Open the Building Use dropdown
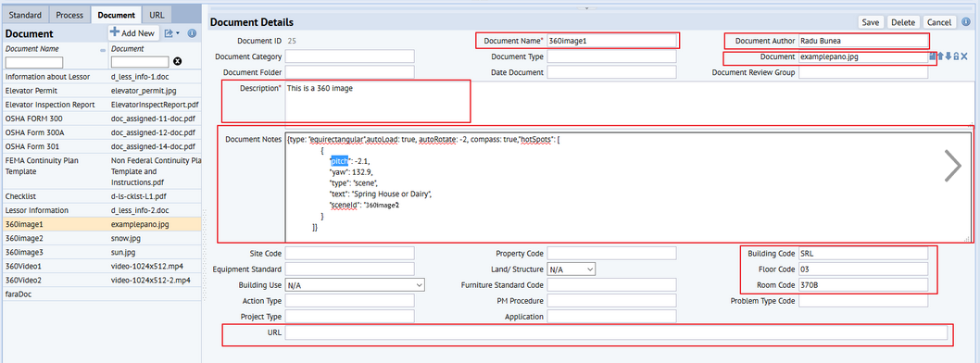The height and width of the screenshot is (363, 980). 355,285
